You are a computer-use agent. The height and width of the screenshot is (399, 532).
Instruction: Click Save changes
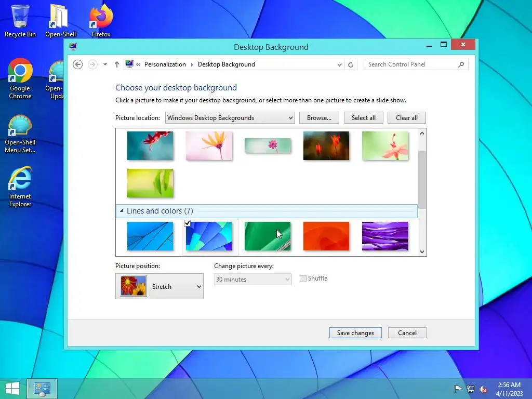[355, 333]
